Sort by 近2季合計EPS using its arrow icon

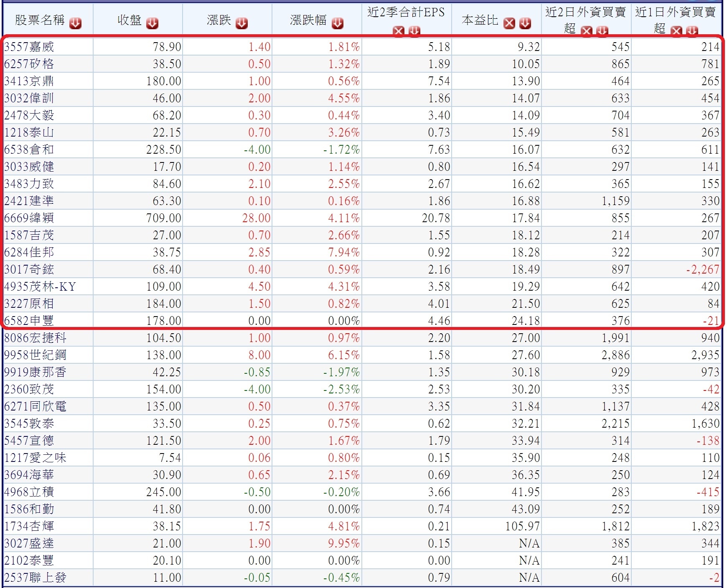click(x=414, y=30)
